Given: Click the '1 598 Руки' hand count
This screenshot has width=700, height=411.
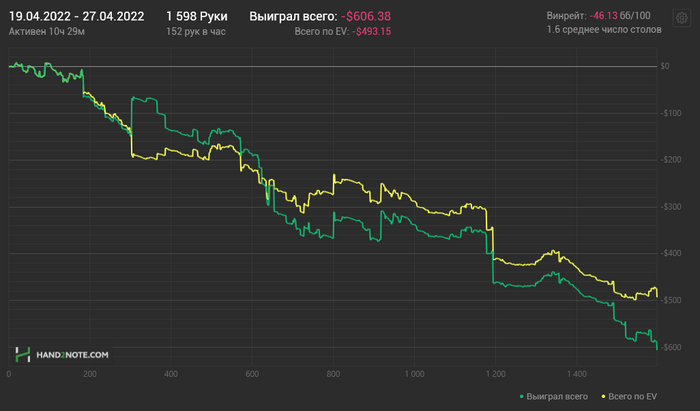Looking at the screenshot, I should (x=197, y=17).
